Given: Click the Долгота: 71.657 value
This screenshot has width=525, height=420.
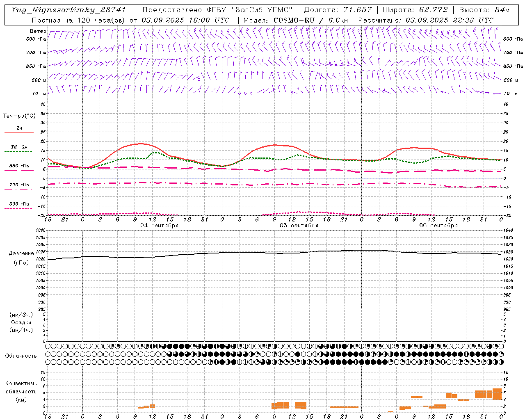Looking at the screenshot, I should point(338,10).
